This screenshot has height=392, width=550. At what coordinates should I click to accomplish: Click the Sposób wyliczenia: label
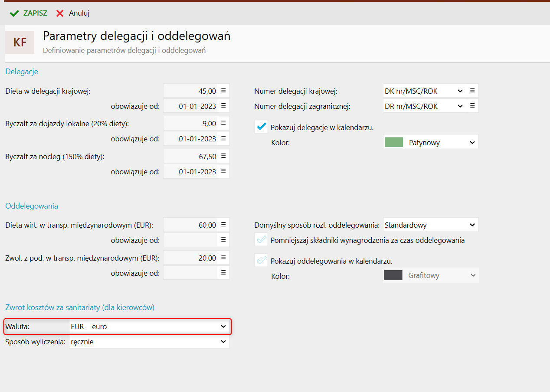point(35,342)
